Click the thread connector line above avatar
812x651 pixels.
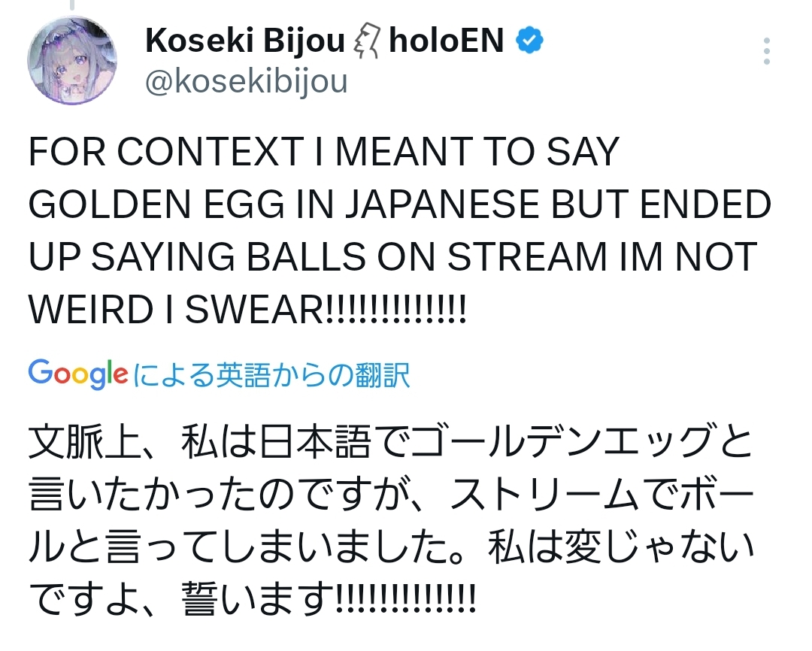(72, 5)
